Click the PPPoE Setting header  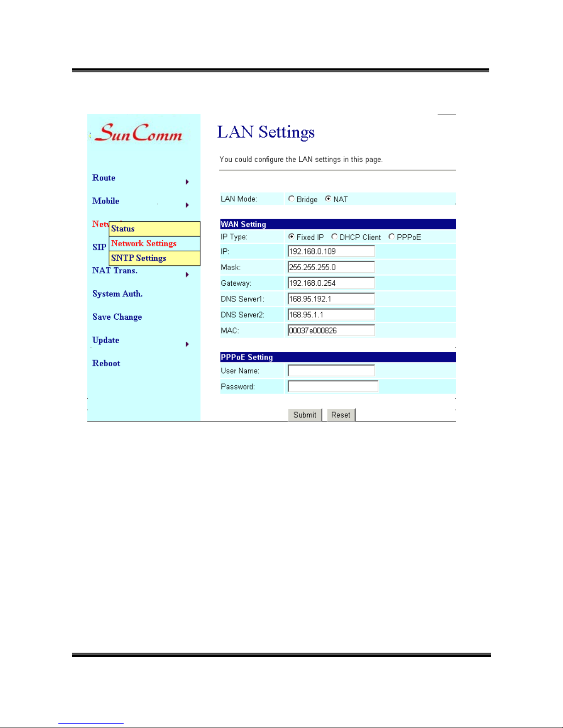click(x=338, y=357)
